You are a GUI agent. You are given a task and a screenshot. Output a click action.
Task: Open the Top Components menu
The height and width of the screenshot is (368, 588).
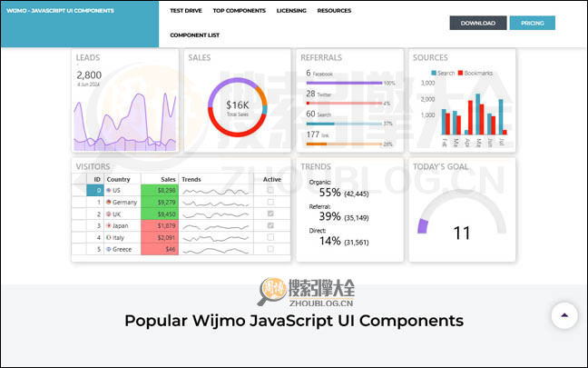[240, 11]
